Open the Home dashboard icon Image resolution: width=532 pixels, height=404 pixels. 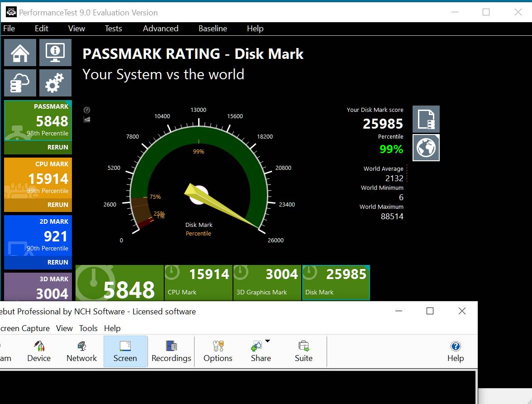pos(20,53)
